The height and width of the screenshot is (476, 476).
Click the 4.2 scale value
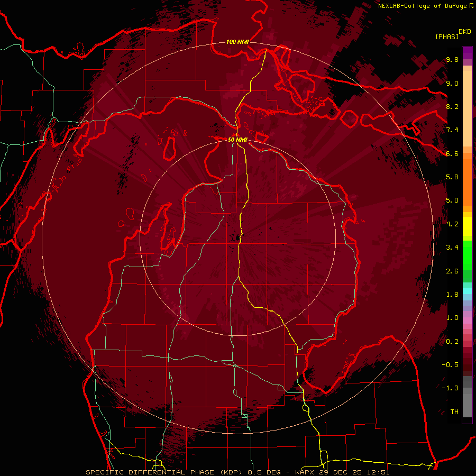pos(452,224)
